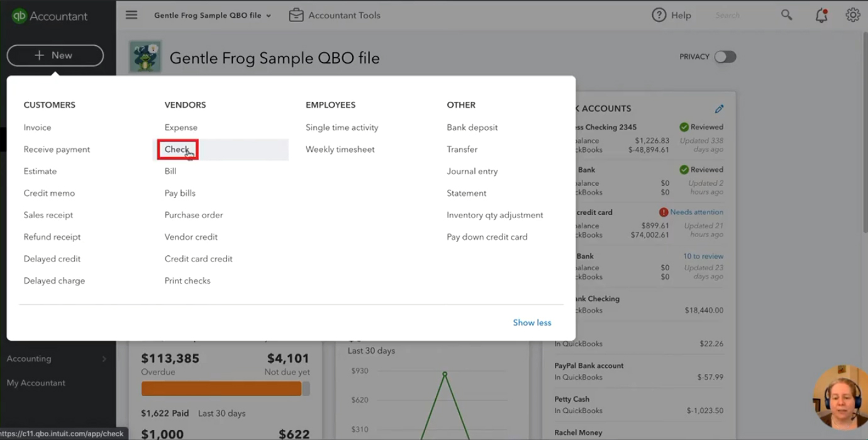Image resolution: width=868 pixels, height=440 pixels.
Task: Click the Show less link
Action: pos(532,323)
